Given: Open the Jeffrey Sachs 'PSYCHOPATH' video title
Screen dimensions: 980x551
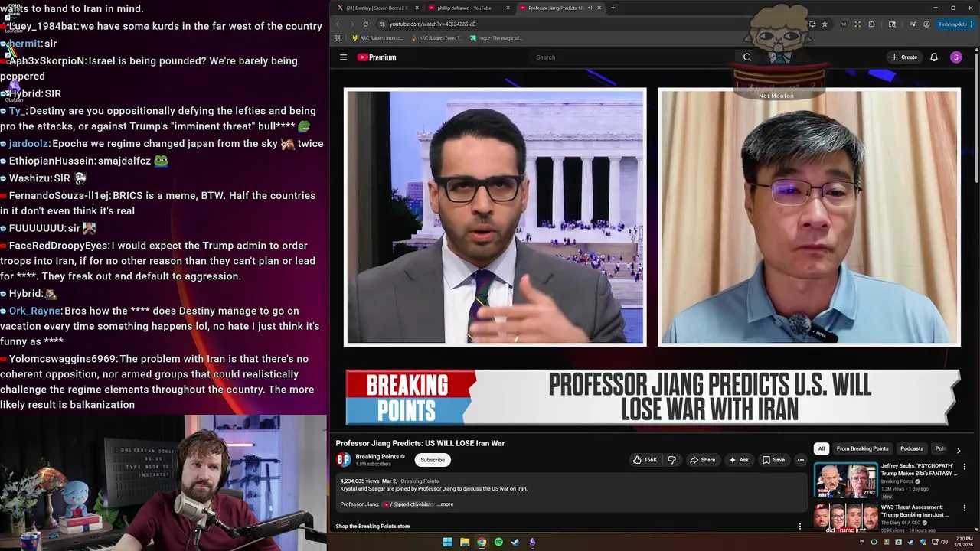Looking at the screenshot, I should pos(919,469).
